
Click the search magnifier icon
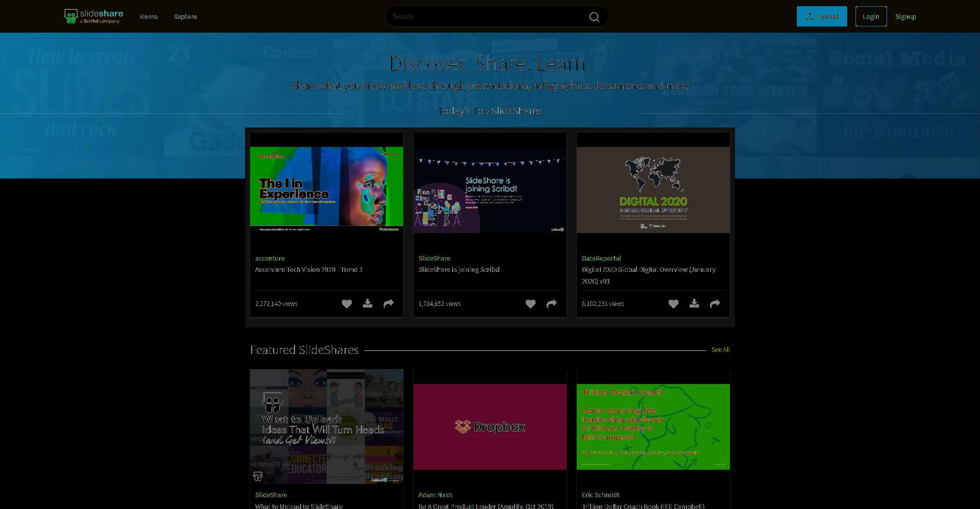click(594, 17)
